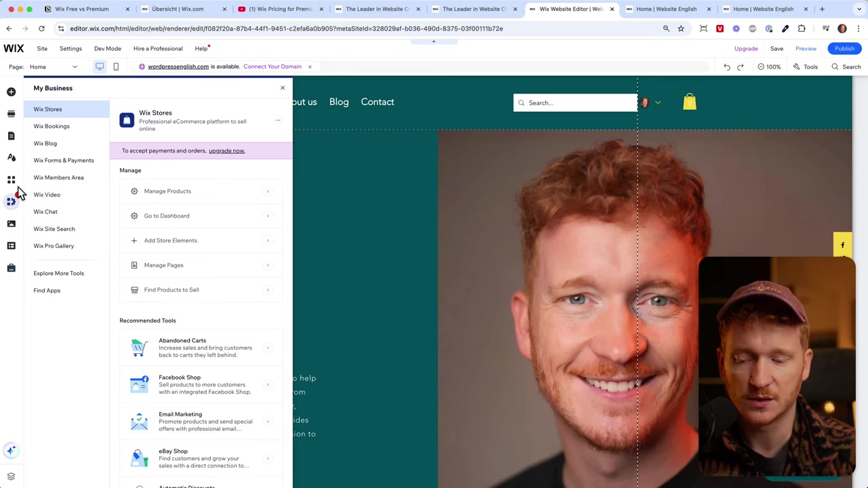Select Wix Forms & Payments

pyautogui.click(x=64, y=161)
